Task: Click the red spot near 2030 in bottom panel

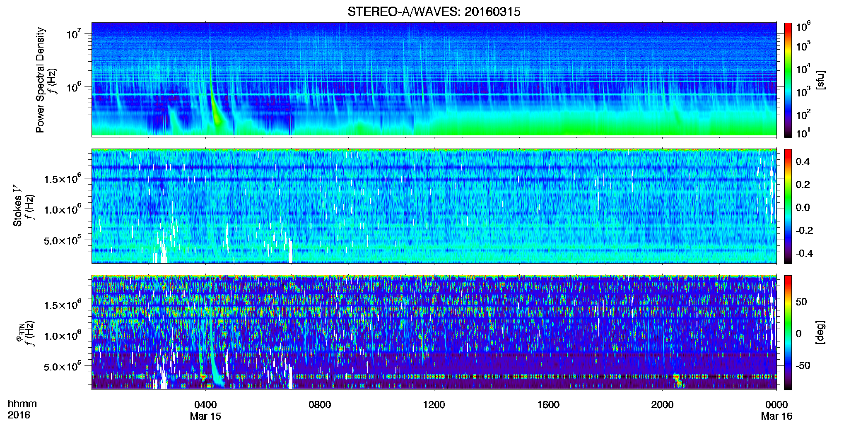Action: point(678,379)
